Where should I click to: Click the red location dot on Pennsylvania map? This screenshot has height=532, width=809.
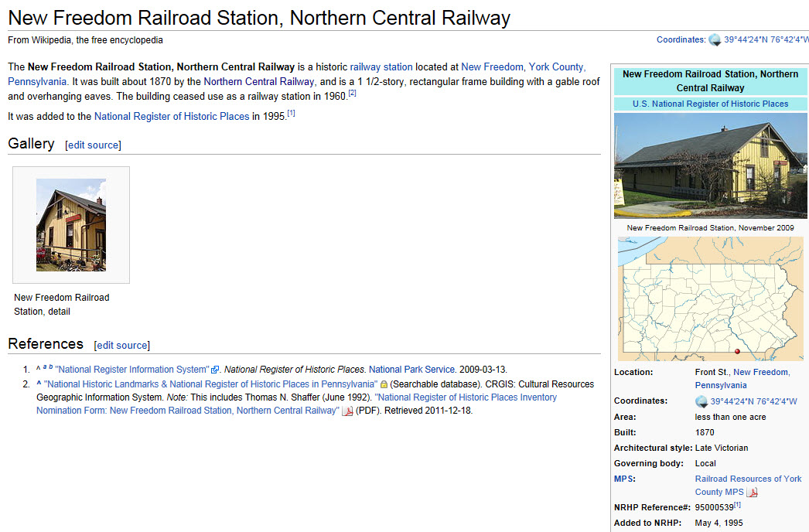(x=737, y=351)
